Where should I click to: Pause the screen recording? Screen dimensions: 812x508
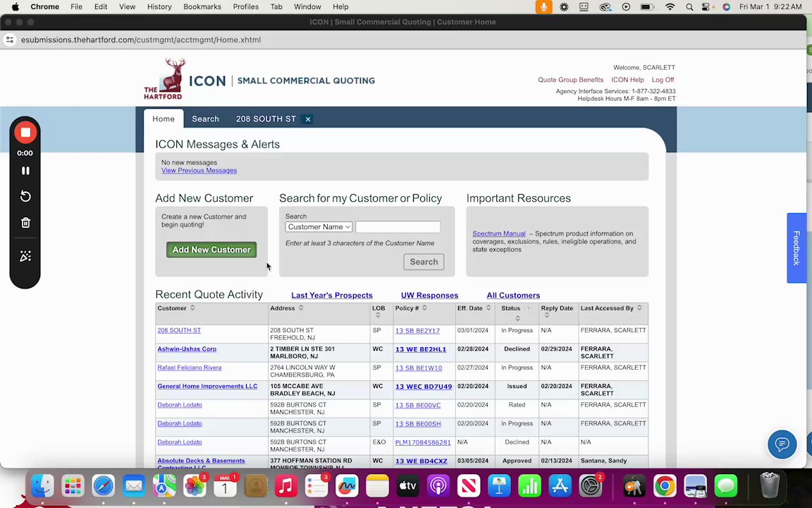coord(25,171)
